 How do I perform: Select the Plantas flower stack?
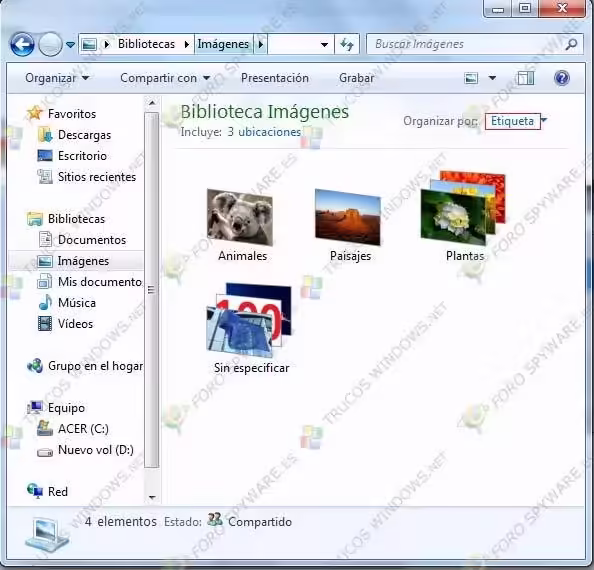click(464, 216)
